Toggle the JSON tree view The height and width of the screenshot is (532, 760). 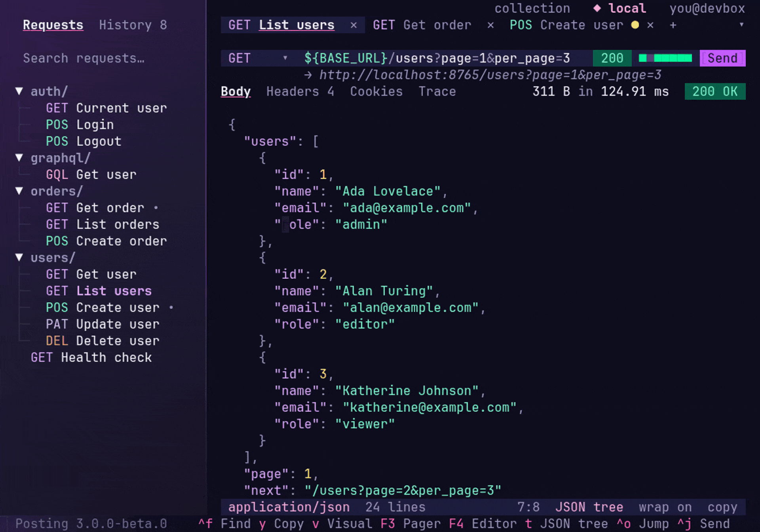589,507
